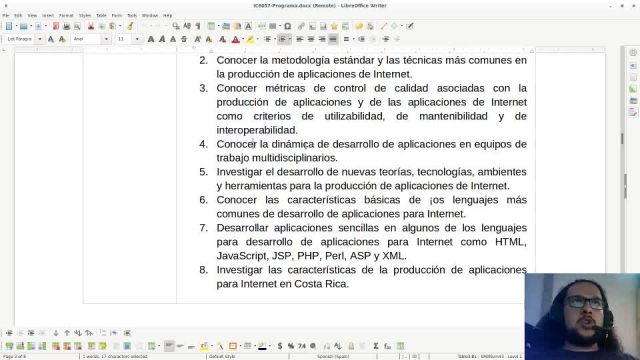This screenshot has height=360, width=640.
Task: Toggle Superscript formatting
Action: click(198, 39)
